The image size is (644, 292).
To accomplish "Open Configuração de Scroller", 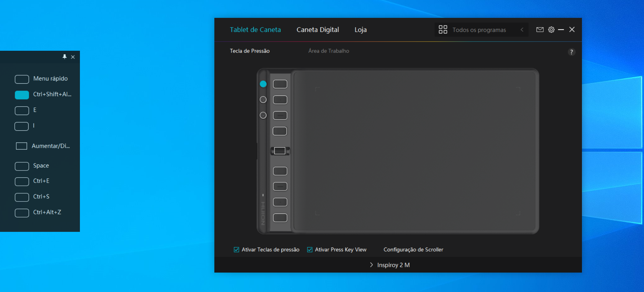I will coord(413,250).
